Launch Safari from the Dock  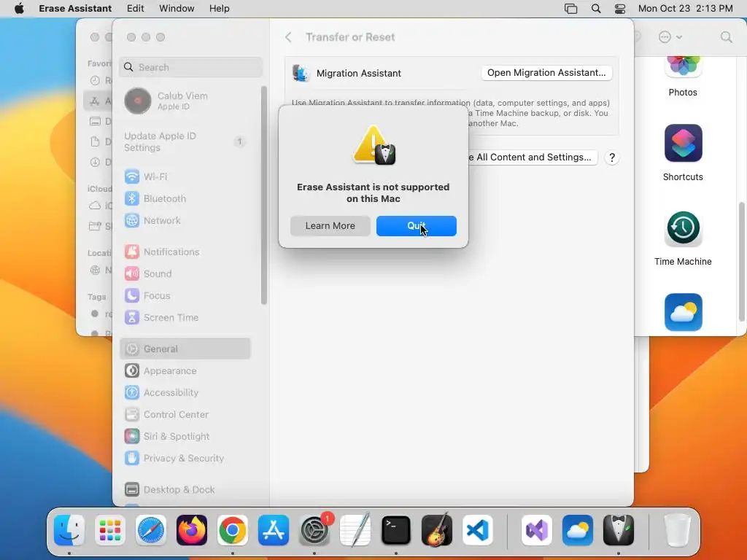click(151, 530)
